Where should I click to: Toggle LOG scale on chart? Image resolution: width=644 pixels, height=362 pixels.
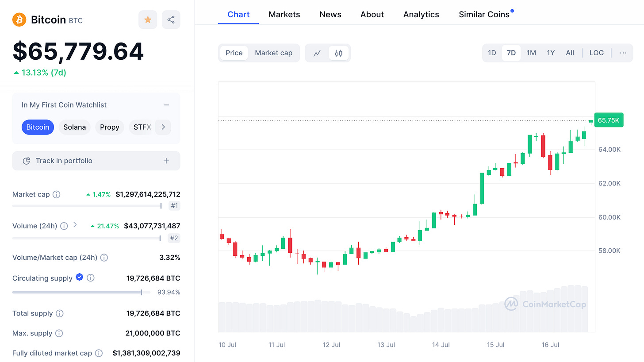(597, 53)
